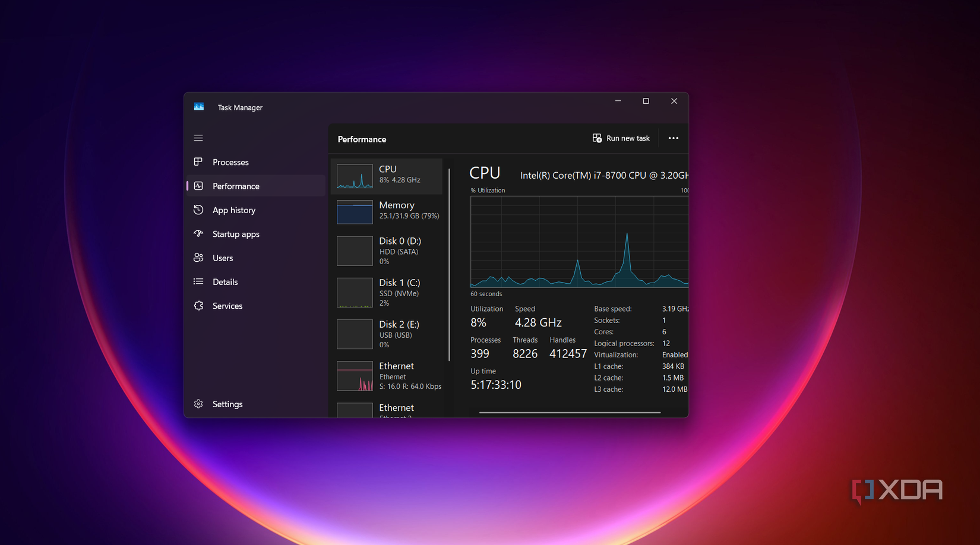The width and height of the screenshot is (980, 545).
Task: Click the Startup apps gauge icon
Action: 198,234
